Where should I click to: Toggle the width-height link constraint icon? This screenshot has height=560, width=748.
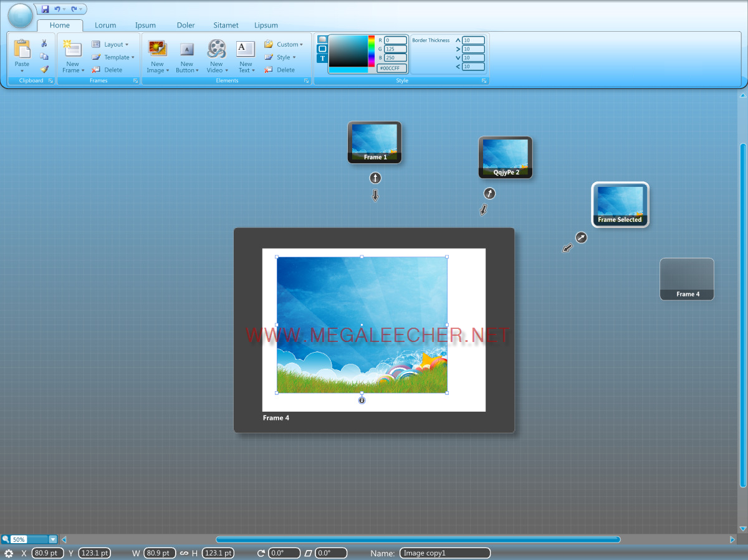coord(184,553)
